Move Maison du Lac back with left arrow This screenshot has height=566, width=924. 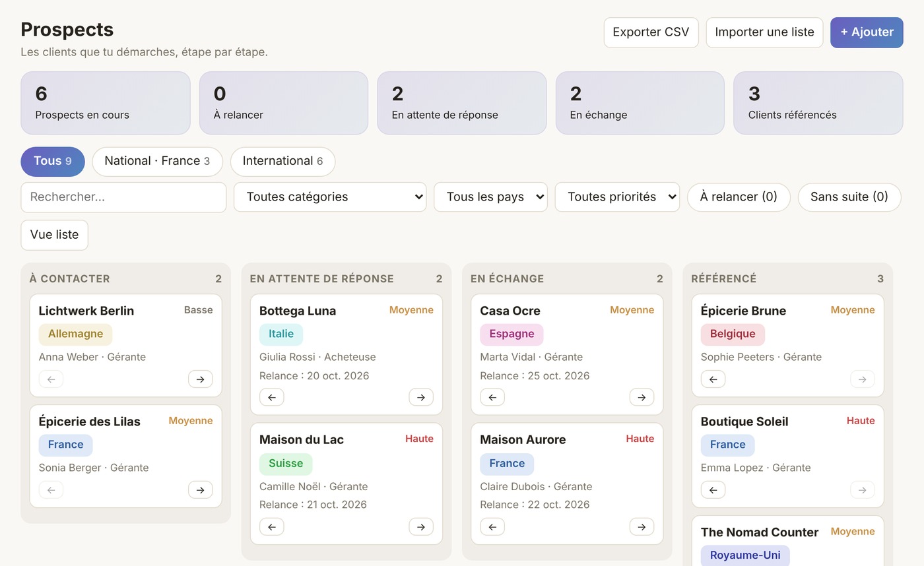[271, 526]
